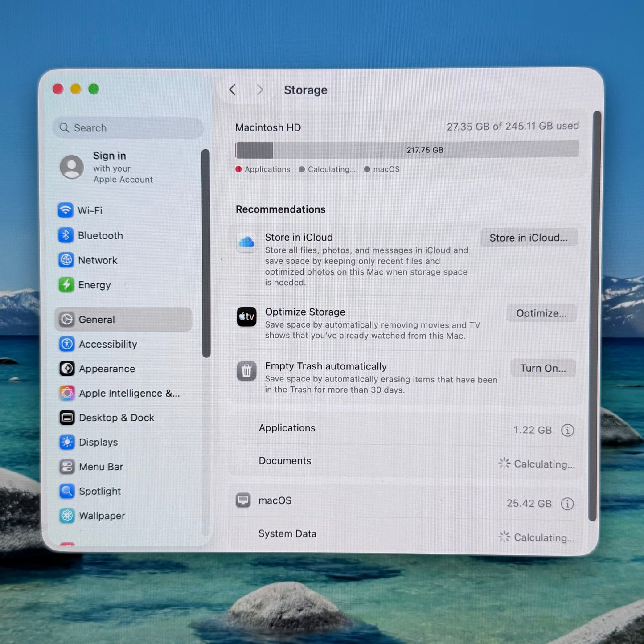The height and width of the screenshot is (644, 644).
Task: Open the Displays sun icon
Action: tap(67, 442)
